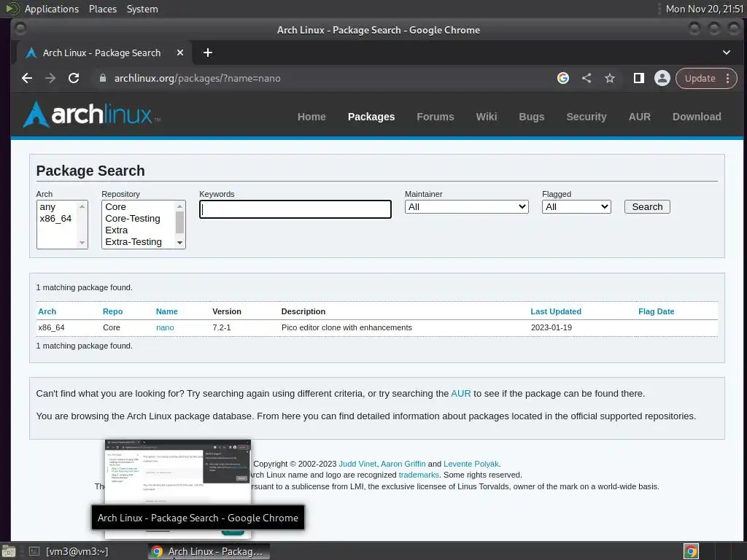The height and width of the screenshot is (560, 747).
Task: Open the Download nav link
Action: coord(697,117)
